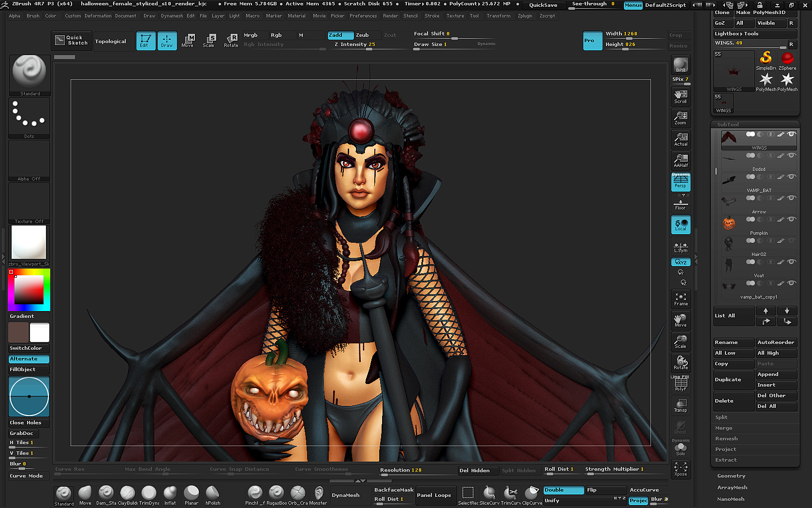This screenshot has height=508, width=812.
Task: Click the Rename subtool button
Action: 734,343
